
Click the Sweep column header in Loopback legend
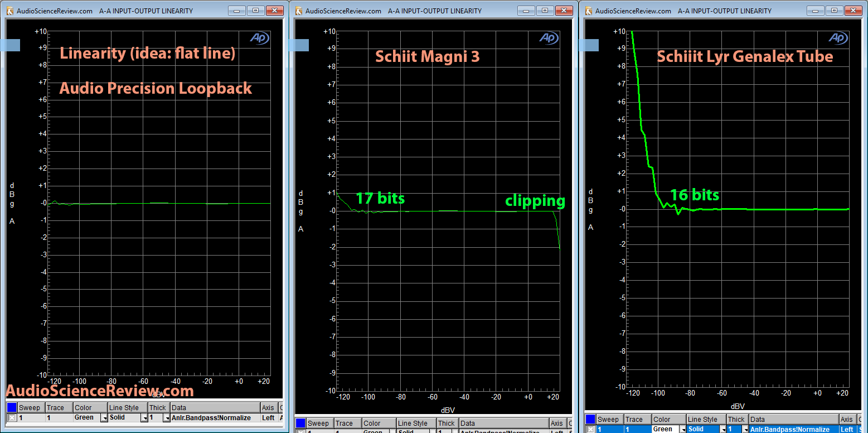click(31, 408)
